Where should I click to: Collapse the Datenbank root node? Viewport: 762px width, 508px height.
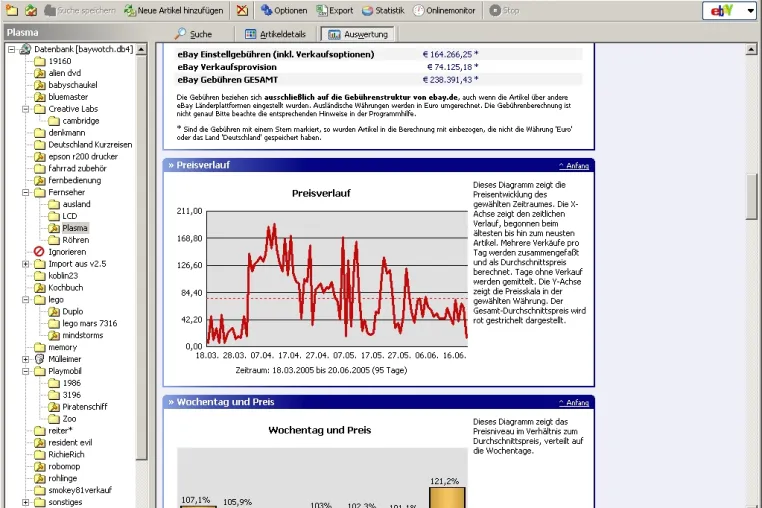click(12, 49)
